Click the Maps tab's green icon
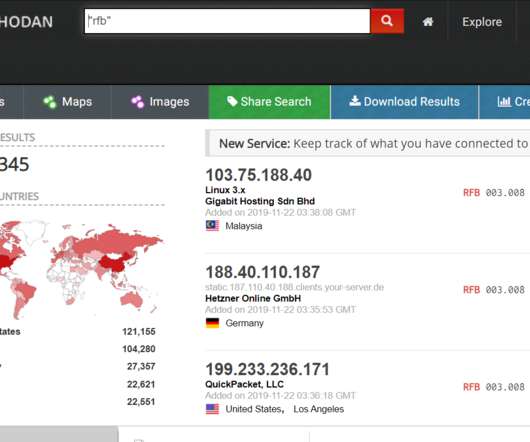The image size is (530, 442). 50,102
